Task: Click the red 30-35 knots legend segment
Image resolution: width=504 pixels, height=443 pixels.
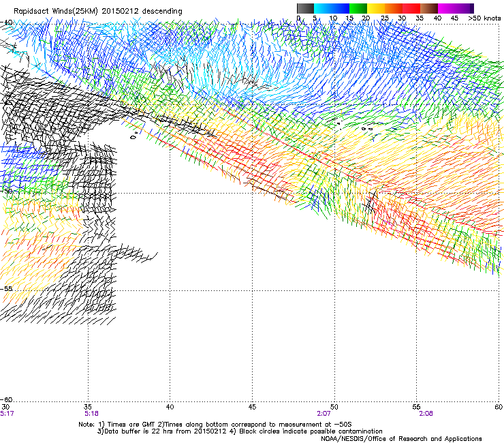Action: tap(411, 8)
